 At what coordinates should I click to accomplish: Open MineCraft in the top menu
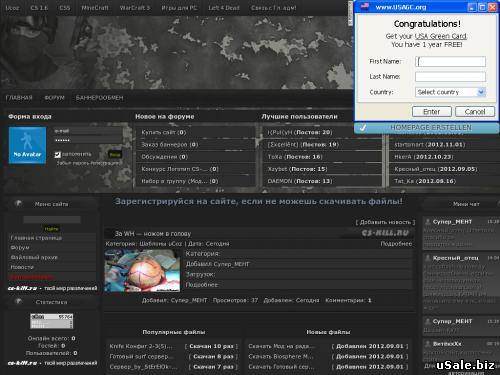pos(95,7)
